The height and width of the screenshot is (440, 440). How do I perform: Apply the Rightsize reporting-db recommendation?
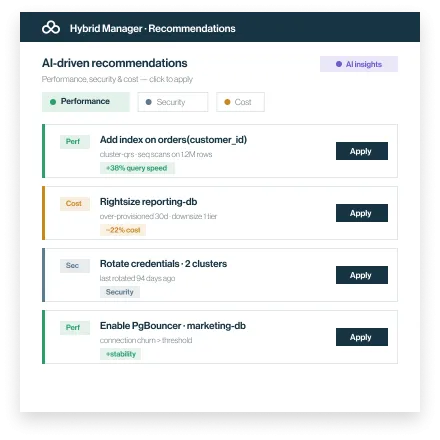click(362, 213)
